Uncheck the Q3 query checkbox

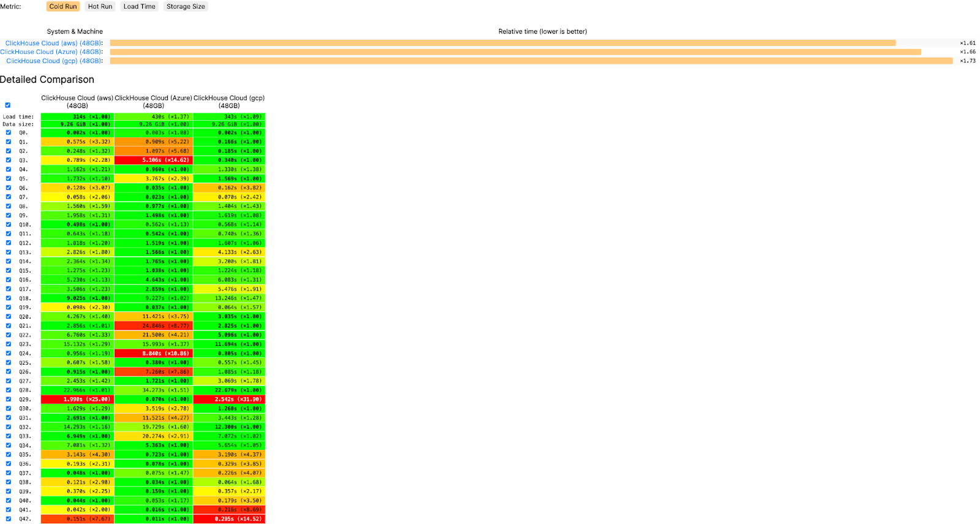9,160
